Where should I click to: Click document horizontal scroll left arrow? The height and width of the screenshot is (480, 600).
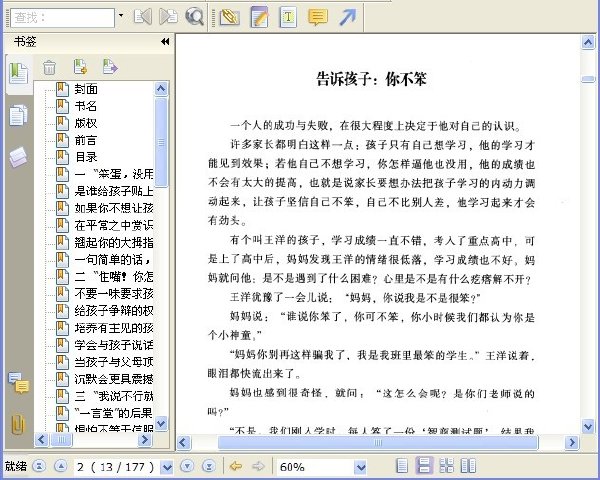click(x=183, y=442)
